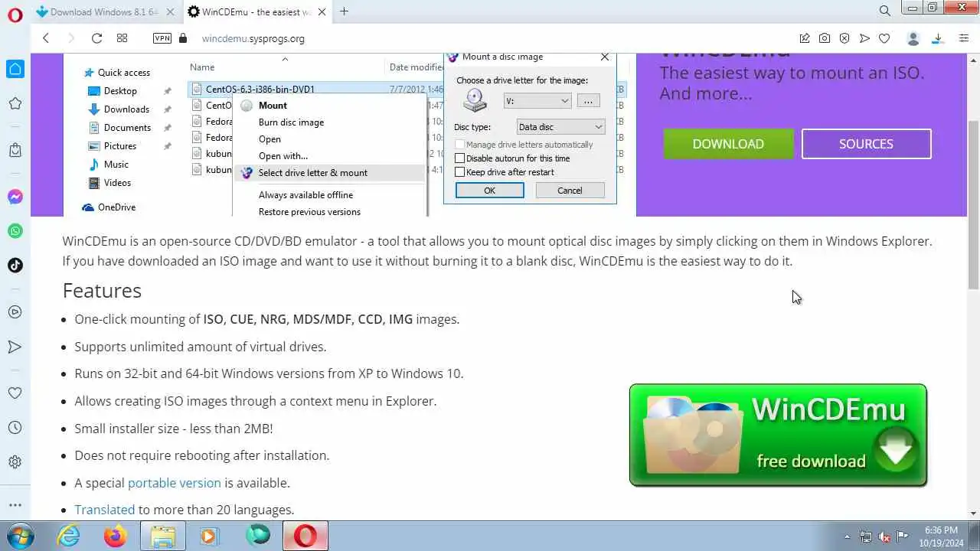Click the SOURCES button
The width and height of the screenshot is (980, 551).
pyautogui.click(x=866, y=144)
